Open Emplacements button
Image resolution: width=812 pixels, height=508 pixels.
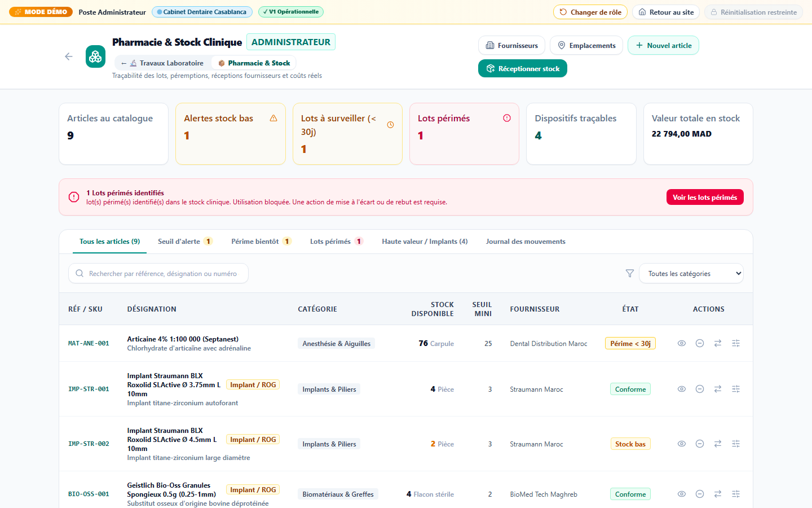pyautogui.click(x=586, y=45)
